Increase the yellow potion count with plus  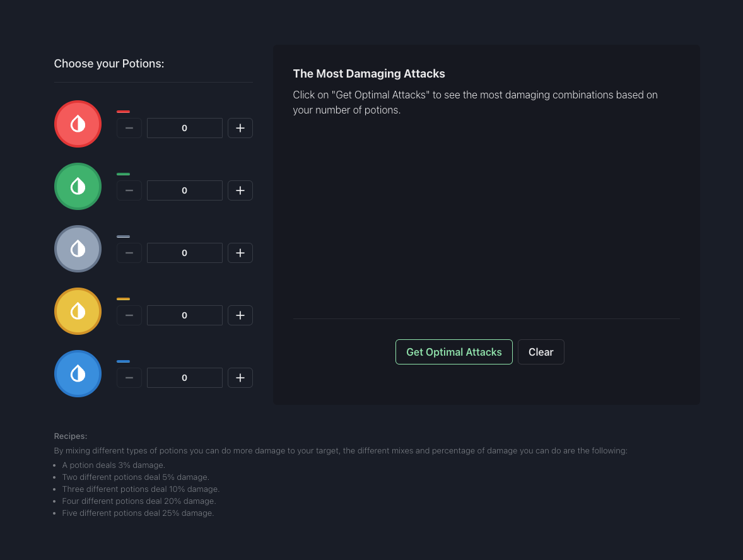[x=240, y=315]
